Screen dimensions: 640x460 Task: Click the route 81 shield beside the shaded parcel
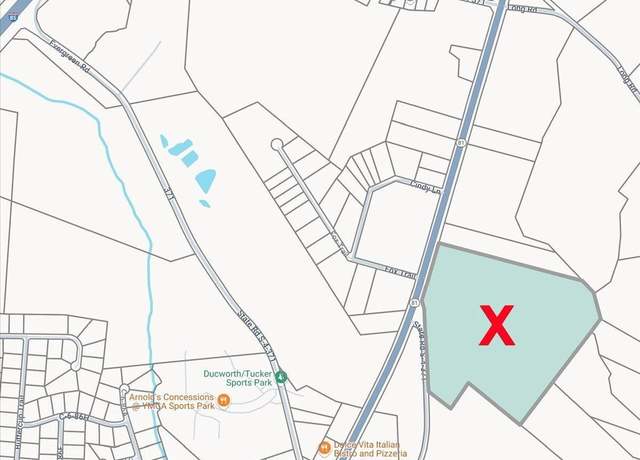(414, 303)
